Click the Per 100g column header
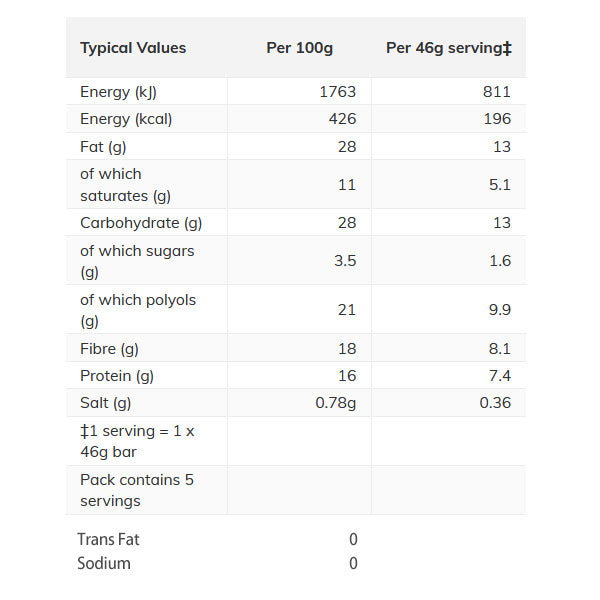The height and width of the screenshot is (600, 600). (x=299, y=48)
